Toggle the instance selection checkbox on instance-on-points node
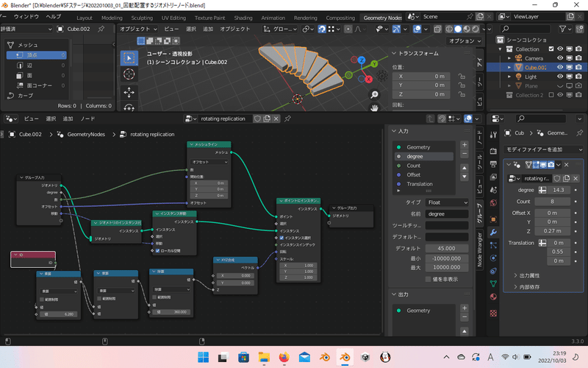 coord(282,238)
